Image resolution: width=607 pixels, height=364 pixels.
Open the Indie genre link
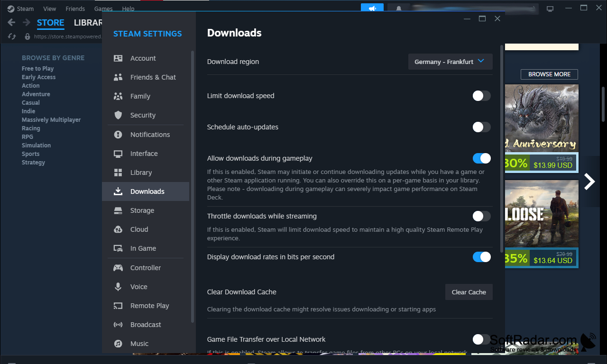click(28, 111)
